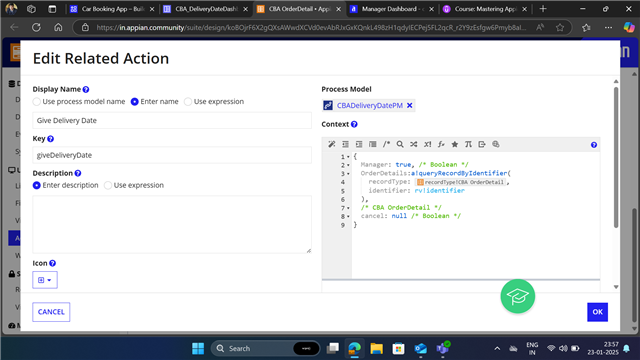Refresh the browser page
The image size is (640, 360).
pos(36,27)
